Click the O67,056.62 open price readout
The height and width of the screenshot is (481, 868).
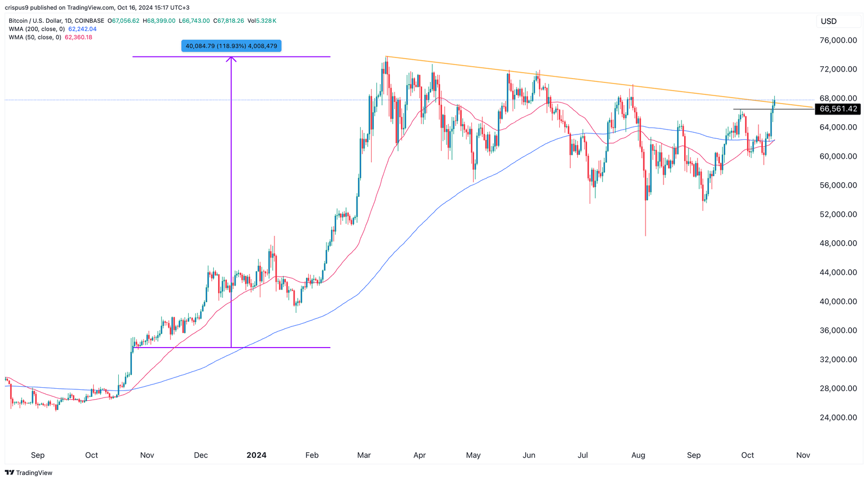(x=123, y=21)
